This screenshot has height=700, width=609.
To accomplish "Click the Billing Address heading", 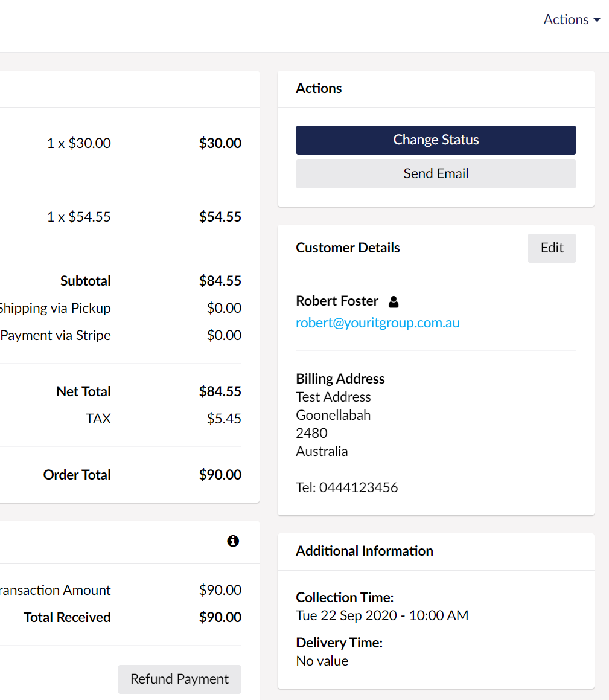I will (x=340, y=379).
